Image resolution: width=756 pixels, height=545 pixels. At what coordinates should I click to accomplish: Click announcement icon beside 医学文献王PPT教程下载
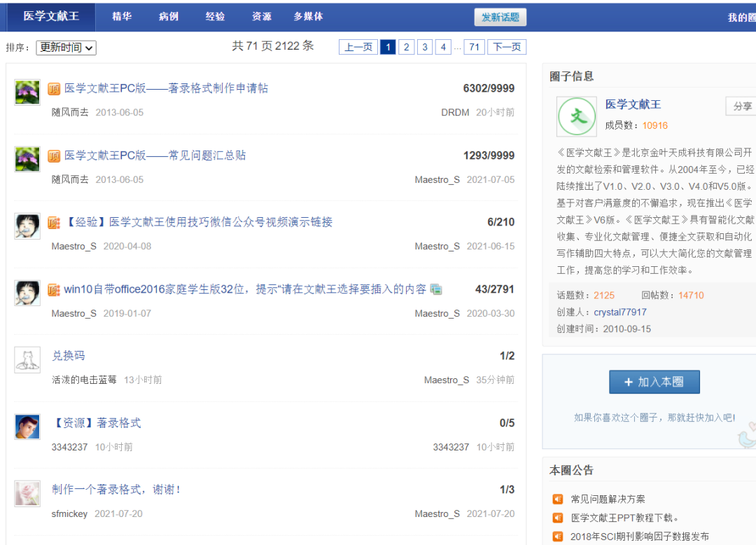[557, 518]
